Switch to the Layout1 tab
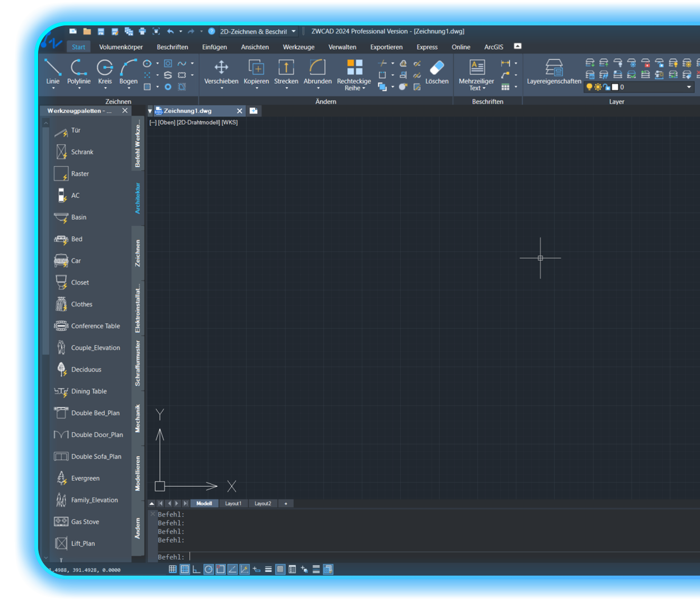Image resolution: width=700 pixels, height=610 pixels. (x=233, y=504)
